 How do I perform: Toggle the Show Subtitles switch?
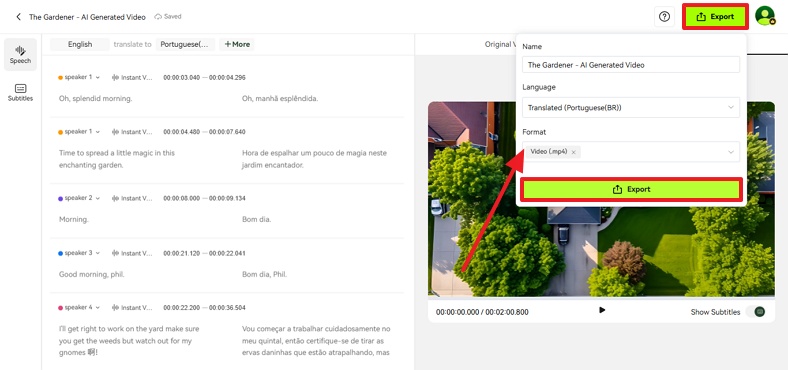coord(755,312)
